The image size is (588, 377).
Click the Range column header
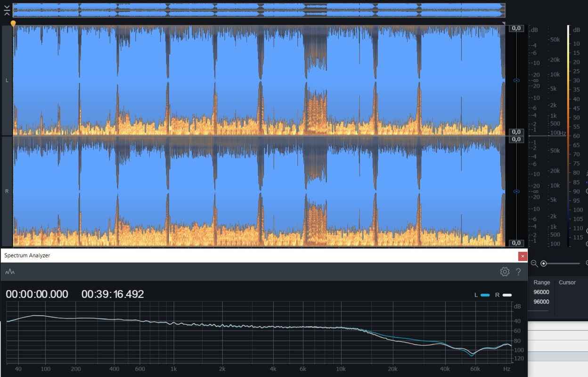[542, 282]
